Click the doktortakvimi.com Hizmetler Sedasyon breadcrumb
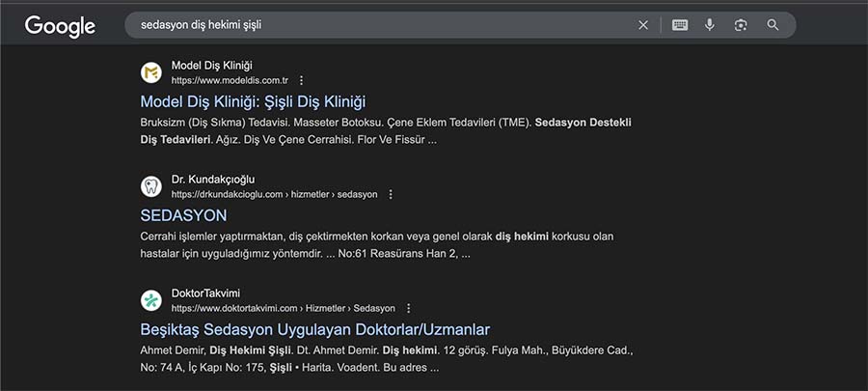The height and width of the screenshot is (391, 868). click(x=284, y=308)
